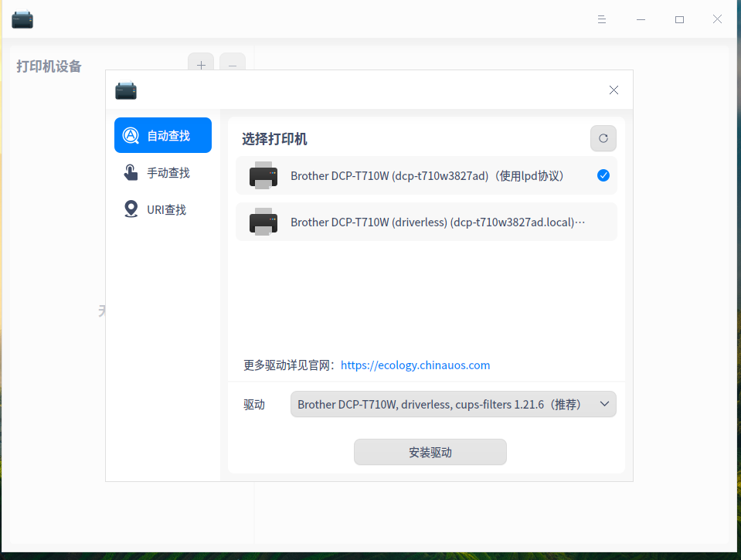Click the 安装驱动 install driver button
The image size is (741, 560).
tap(430, 453)
